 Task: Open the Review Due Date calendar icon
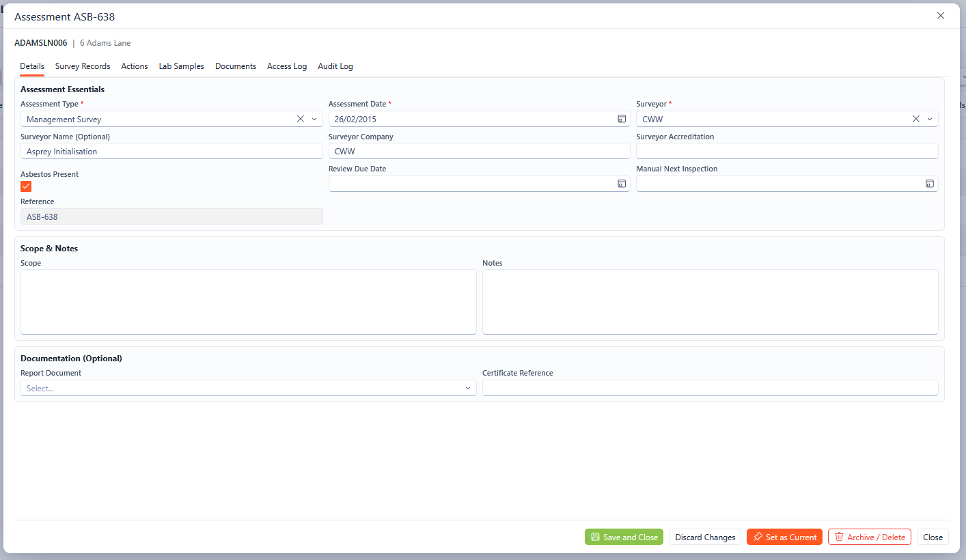click(x=622, y=184)
